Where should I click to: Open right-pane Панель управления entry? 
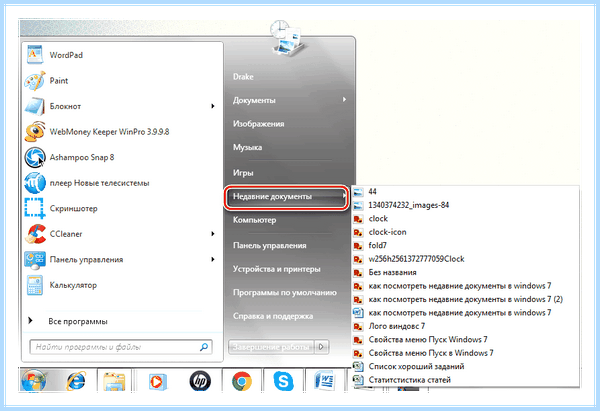coord(270,245)
